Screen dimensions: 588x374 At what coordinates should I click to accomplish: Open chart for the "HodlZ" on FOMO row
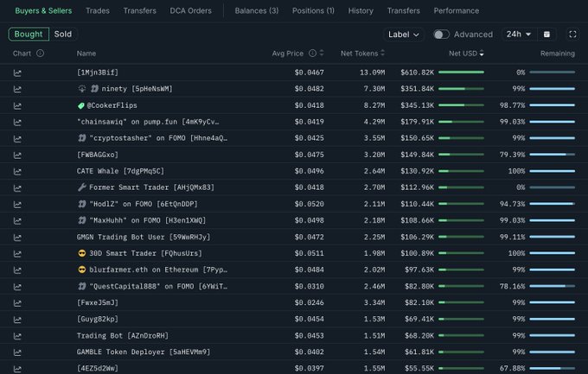(17, 204)
